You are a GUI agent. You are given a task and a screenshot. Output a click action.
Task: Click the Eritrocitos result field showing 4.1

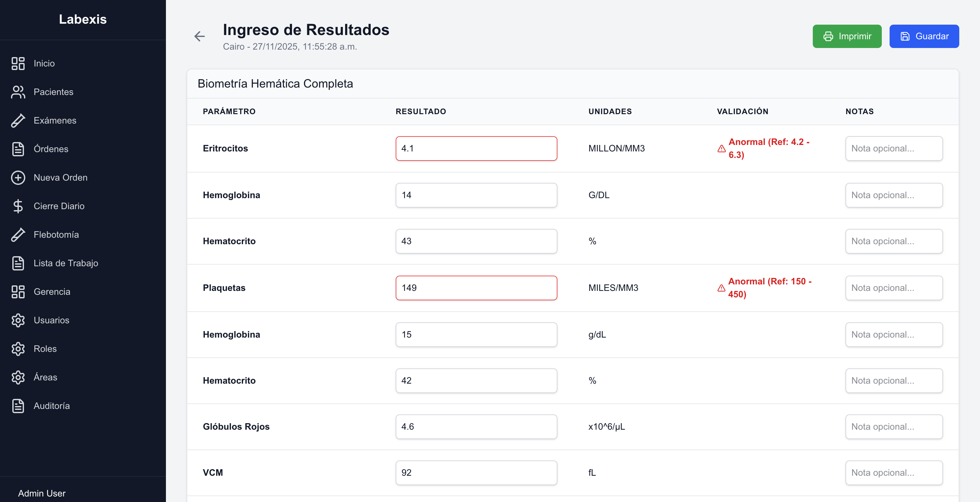(x=476, y=149)
